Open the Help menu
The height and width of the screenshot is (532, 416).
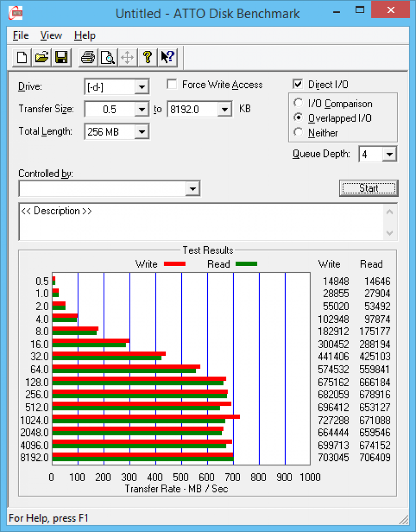pyautogui.click(x=85, y=35)
